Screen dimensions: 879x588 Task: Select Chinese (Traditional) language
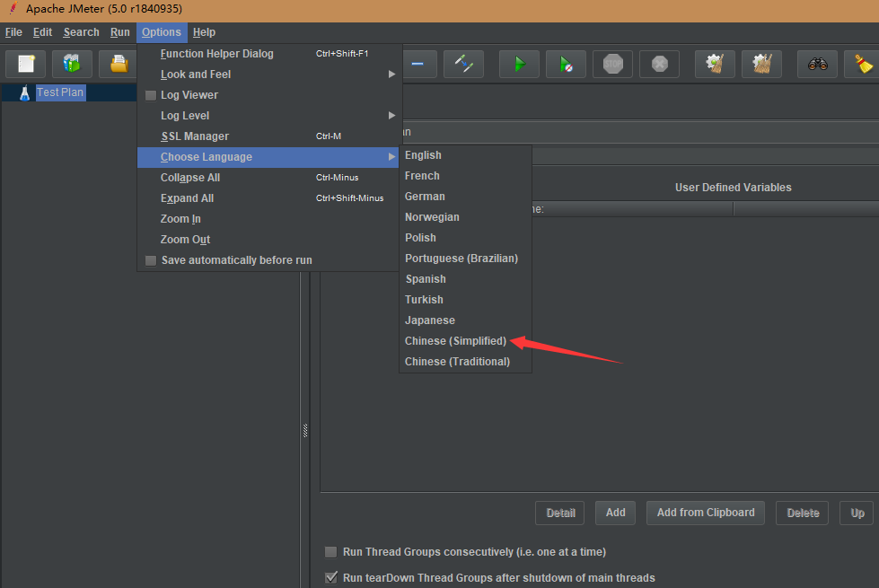465,362
